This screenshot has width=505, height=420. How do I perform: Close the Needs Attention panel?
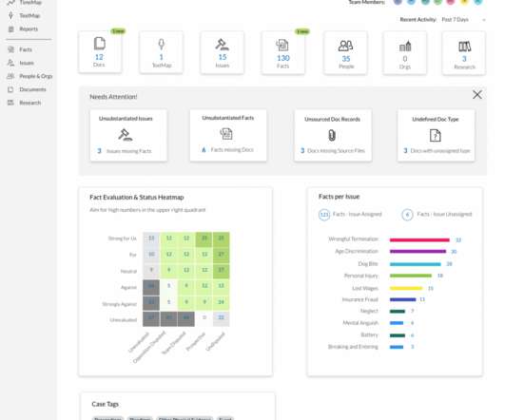click(477, 95)
